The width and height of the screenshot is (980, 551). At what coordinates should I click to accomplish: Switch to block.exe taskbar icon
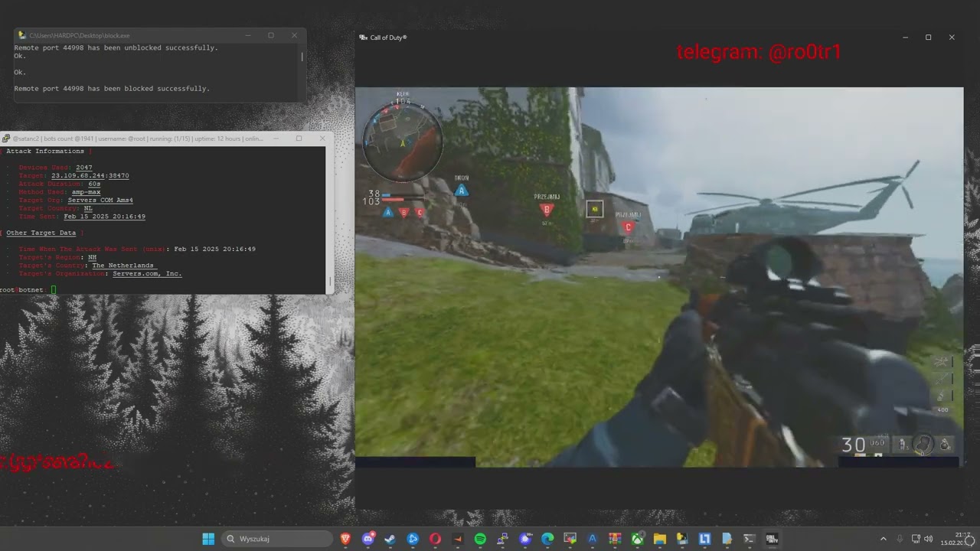(x=682, y=539)
